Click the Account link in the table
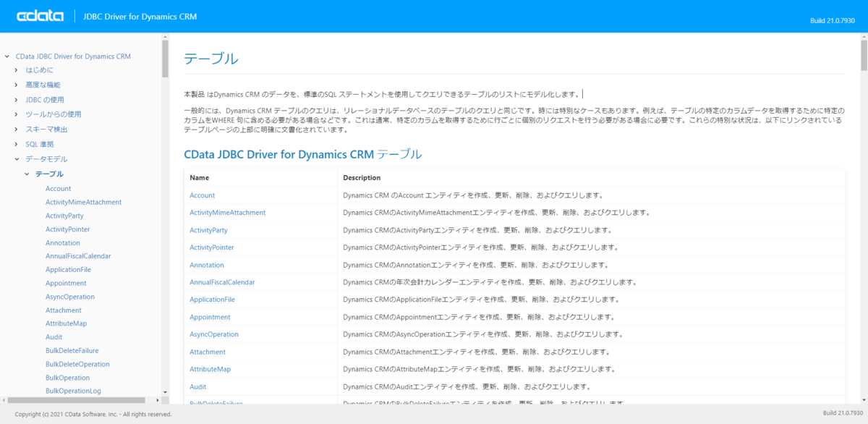 [203, 195]
